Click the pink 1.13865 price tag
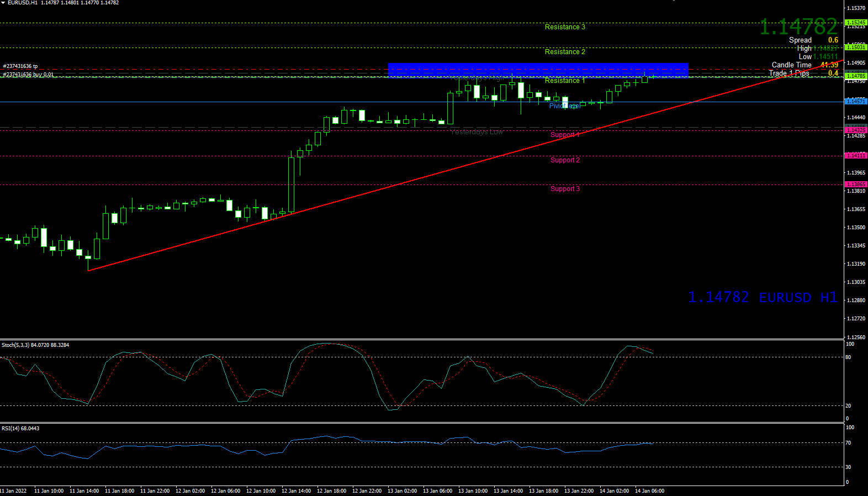This screenshot has height=496, width=868. (x=855, y=184)
